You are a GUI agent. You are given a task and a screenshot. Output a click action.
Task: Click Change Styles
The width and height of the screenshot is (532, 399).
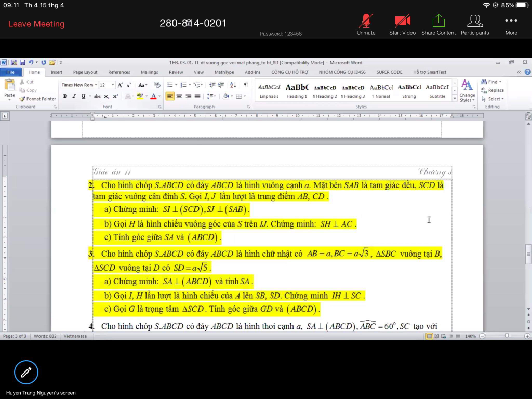pyautogui.click(x=467, y=91)
